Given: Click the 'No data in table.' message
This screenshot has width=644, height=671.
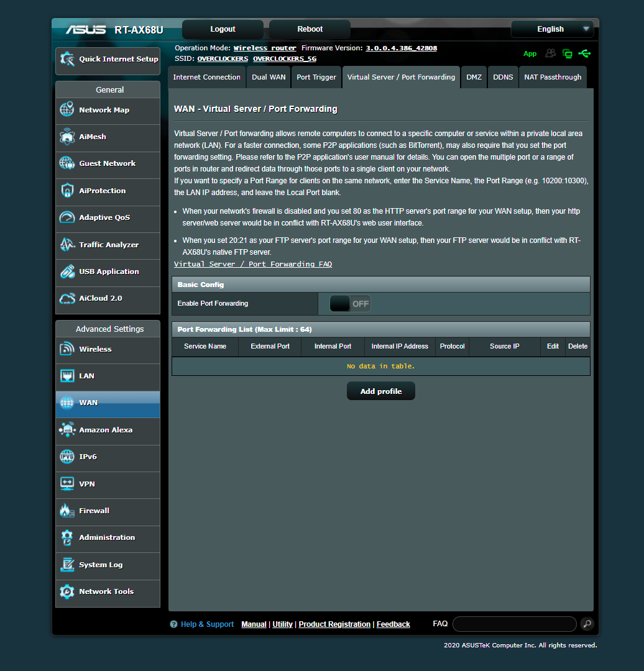Looking at the screenshot, I should pos(380,367).
